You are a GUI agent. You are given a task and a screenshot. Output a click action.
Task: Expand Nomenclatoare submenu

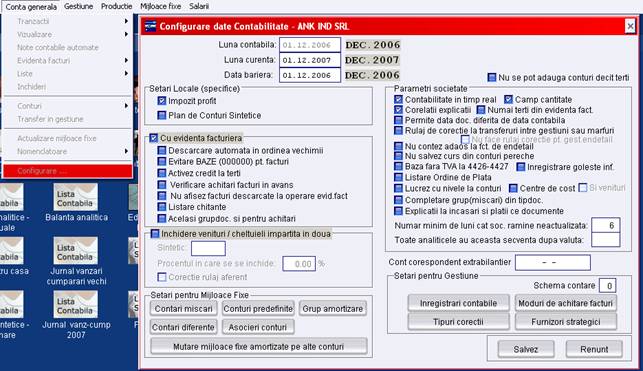68,151
